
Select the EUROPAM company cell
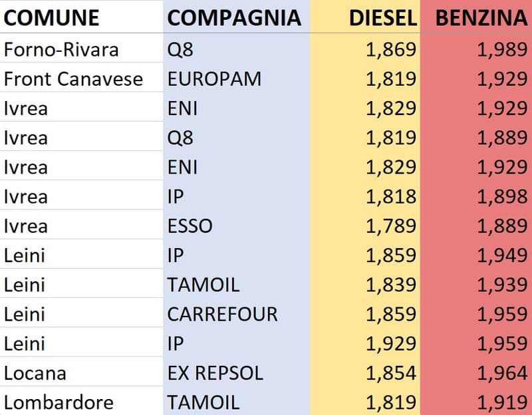(x=214, y=78)
